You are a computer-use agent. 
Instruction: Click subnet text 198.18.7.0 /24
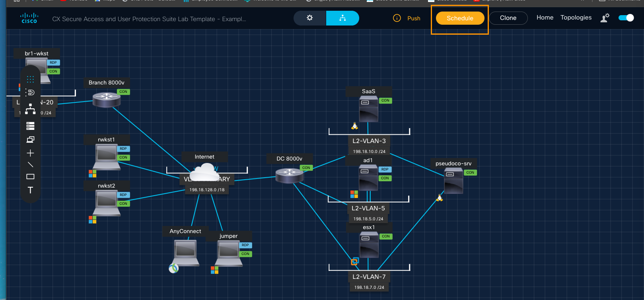(x=369, y=287)
